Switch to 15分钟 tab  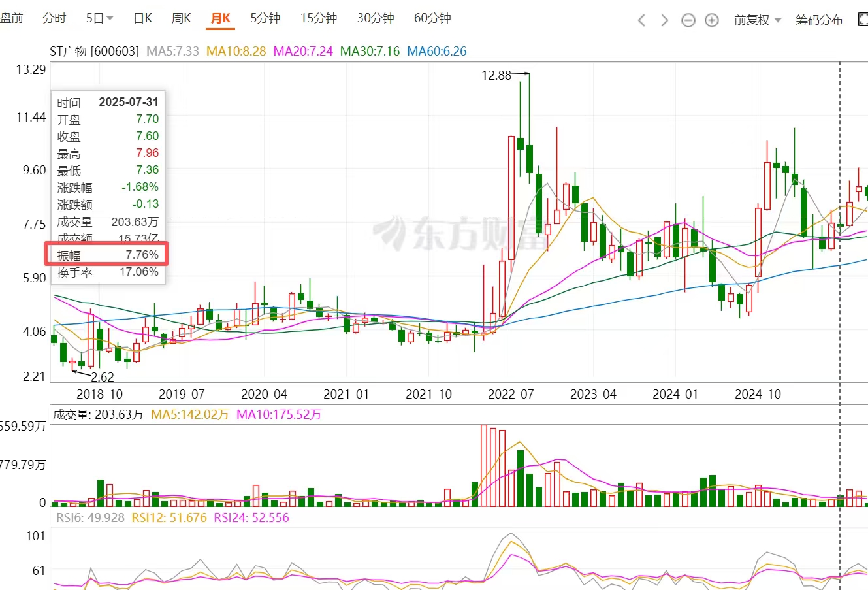pos(319,18)
